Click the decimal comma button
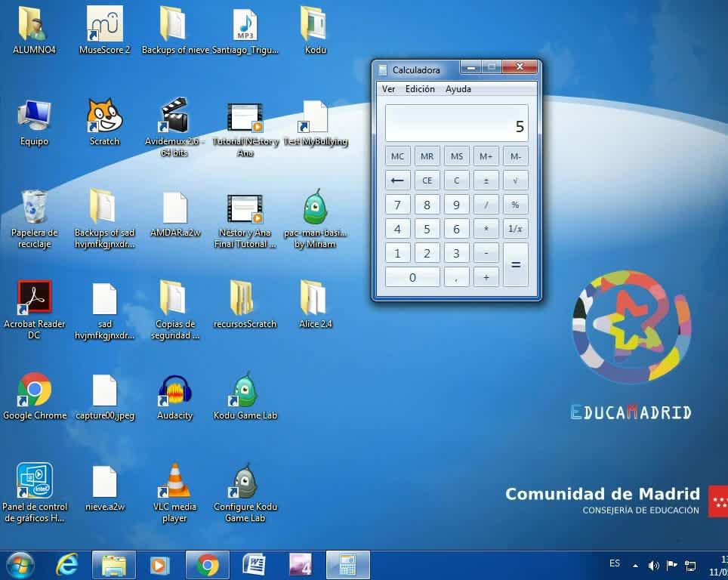Screen dimensions: 728x580 (x=456, y=277)
